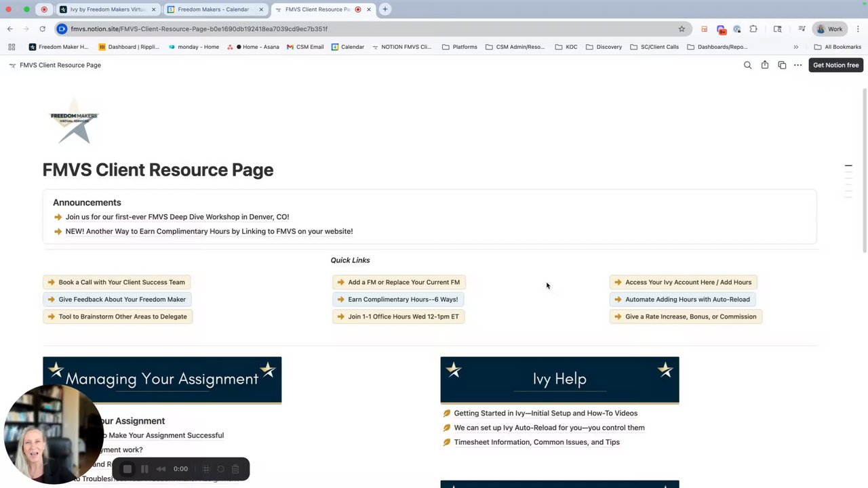Open the Earn Complimentary Hours by Linking announcement
The width and height of the screenshot is (868, 488).
click(x=209, y=231)
